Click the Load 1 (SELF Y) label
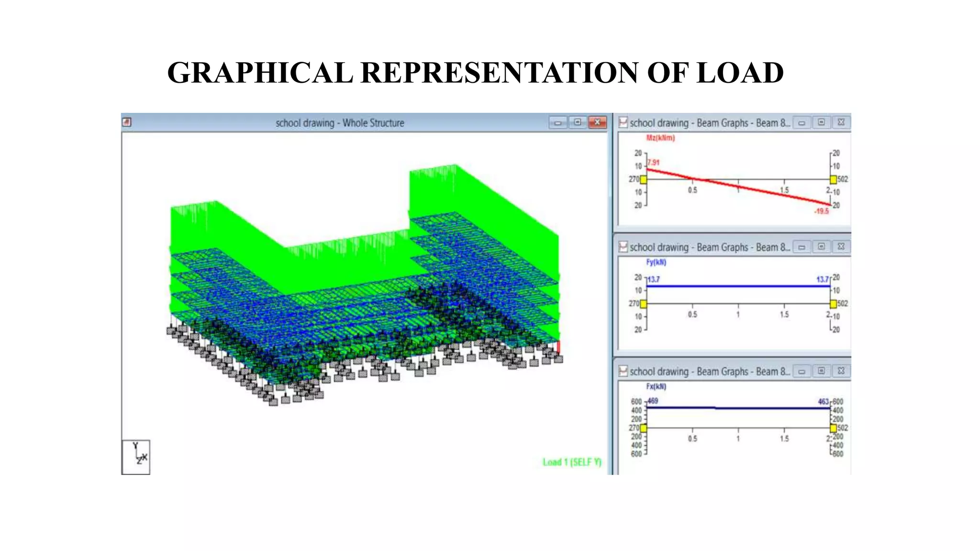 click(x=572, y=462)
